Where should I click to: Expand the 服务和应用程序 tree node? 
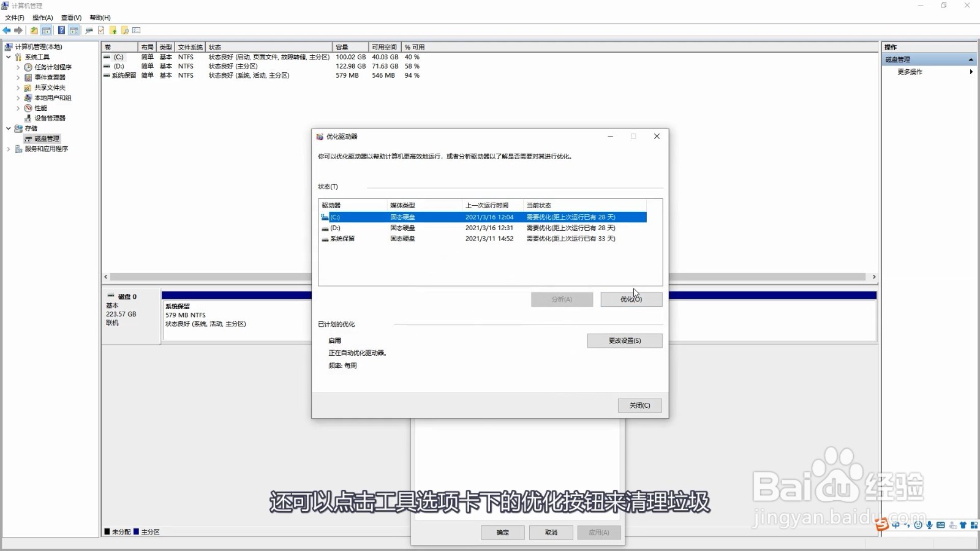pyautogui.click(x=9, y=149)
